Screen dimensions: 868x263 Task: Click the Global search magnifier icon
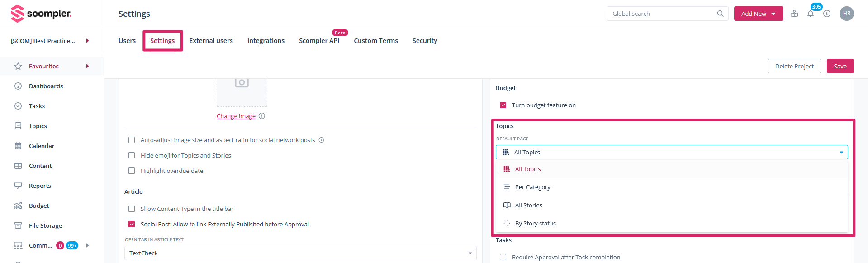tap(720, 14)
